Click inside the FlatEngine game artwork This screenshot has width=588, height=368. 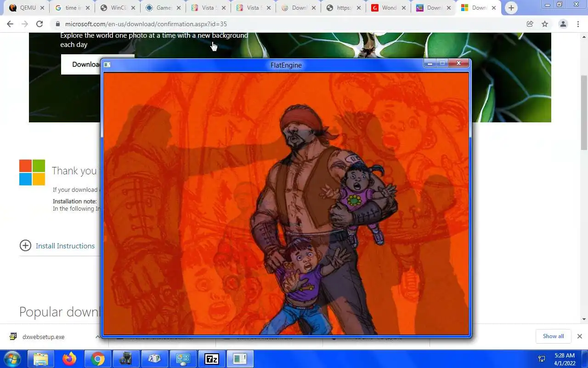286,203
